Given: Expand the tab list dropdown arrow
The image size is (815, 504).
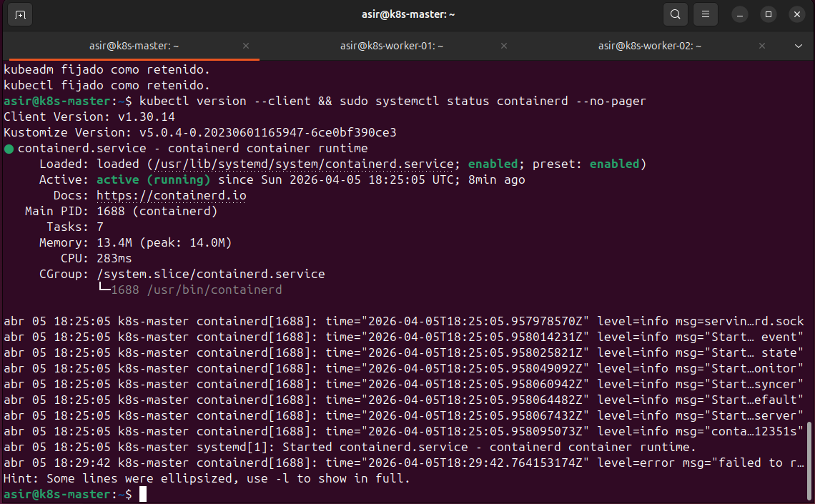Looking at the screenshot, I should click(x=799, y=46).
